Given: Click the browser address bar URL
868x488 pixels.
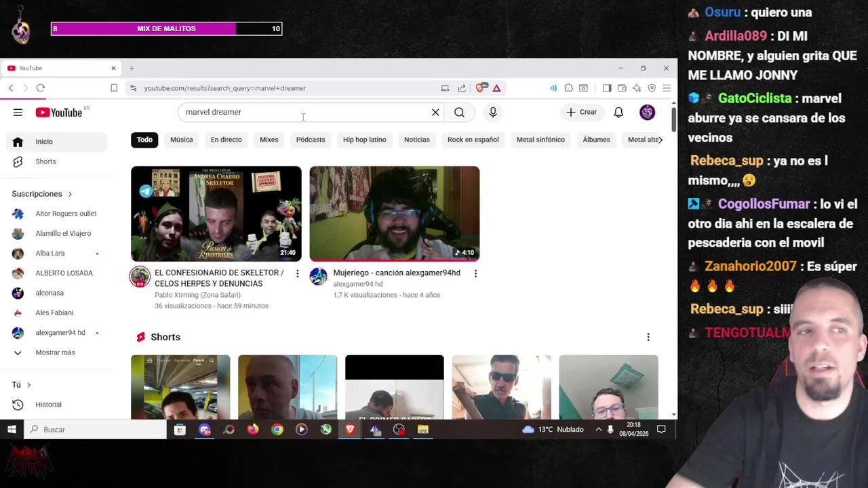Looking at the screenshot, I should point(224,88).
